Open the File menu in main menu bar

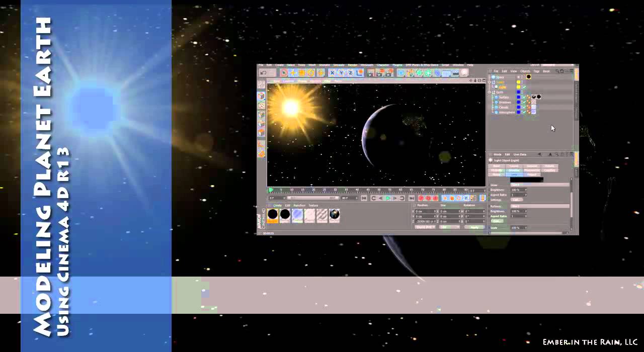click(x=261, y=65)
